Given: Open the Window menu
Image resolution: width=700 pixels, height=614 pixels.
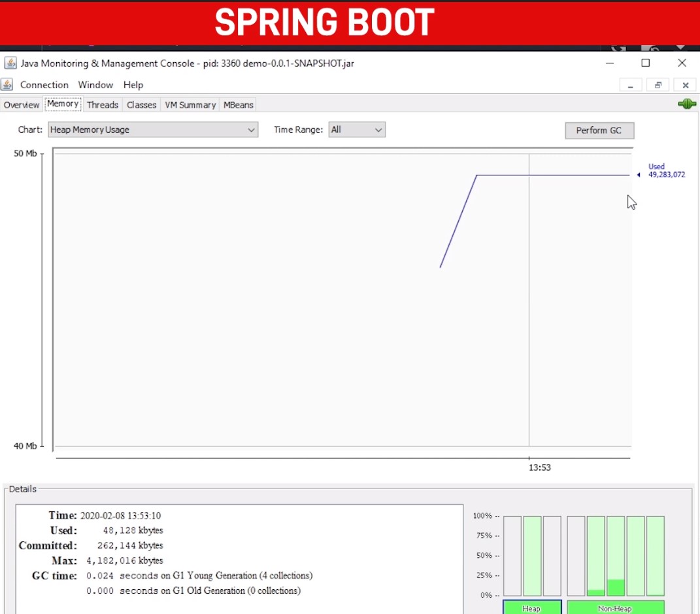Looking at the screenshot, I should coord(95,85).
